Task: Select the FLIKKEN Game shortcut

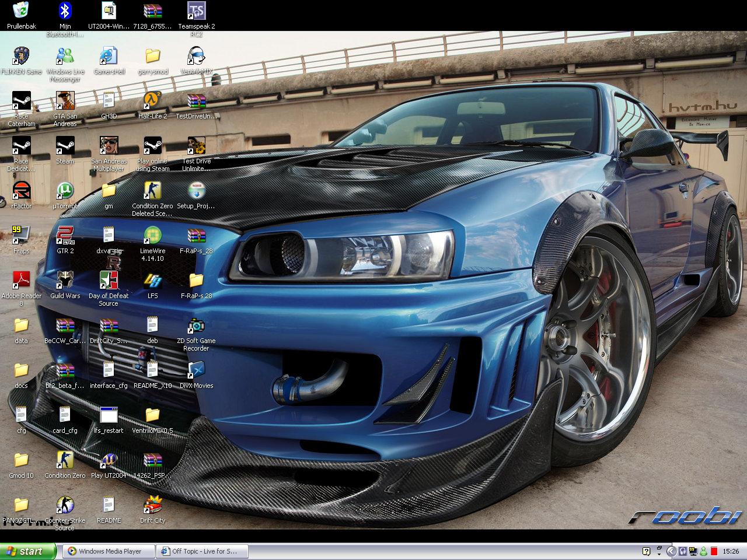Action: click(22, 61)
